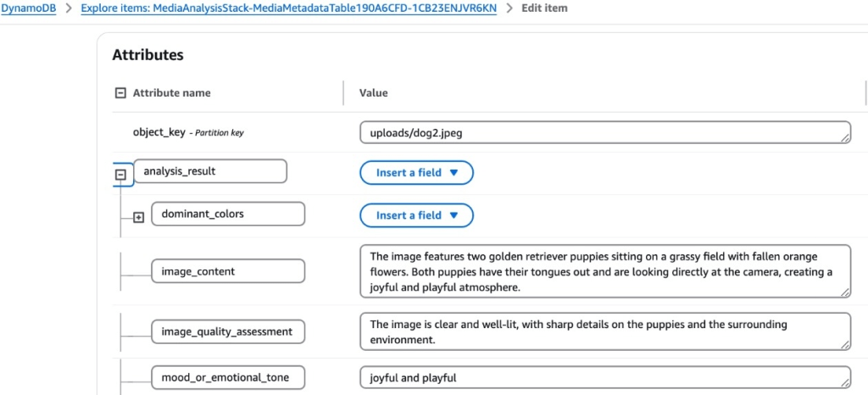
Task: Select the mood_or_emotional_tone attribute name field
Action: (x=227, y=377)
